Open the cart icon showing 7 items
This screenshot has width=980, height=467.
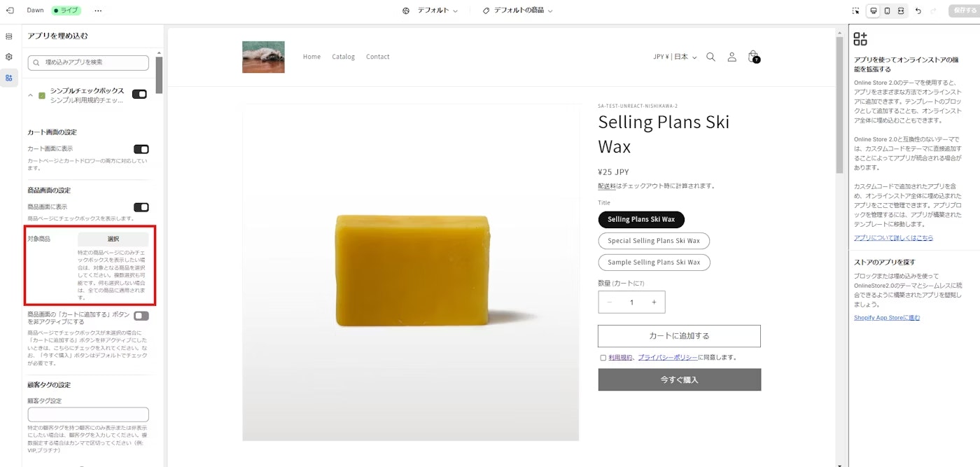[x=752, y=57]
